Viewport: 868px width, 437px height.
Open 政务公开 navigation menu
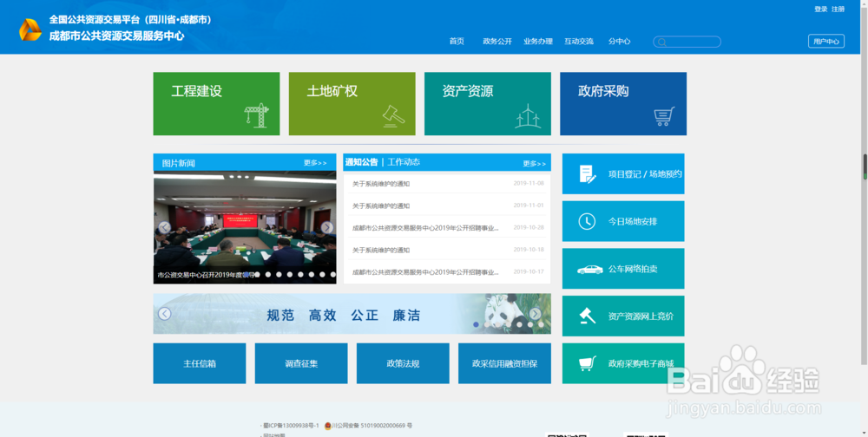[497, 42]
